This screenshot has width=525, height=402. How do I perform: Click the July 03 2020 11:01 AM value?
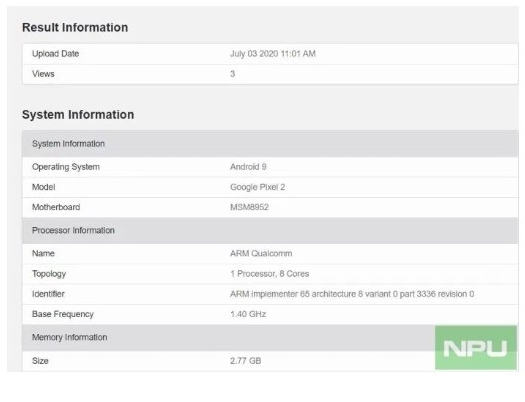click(273, 54)
